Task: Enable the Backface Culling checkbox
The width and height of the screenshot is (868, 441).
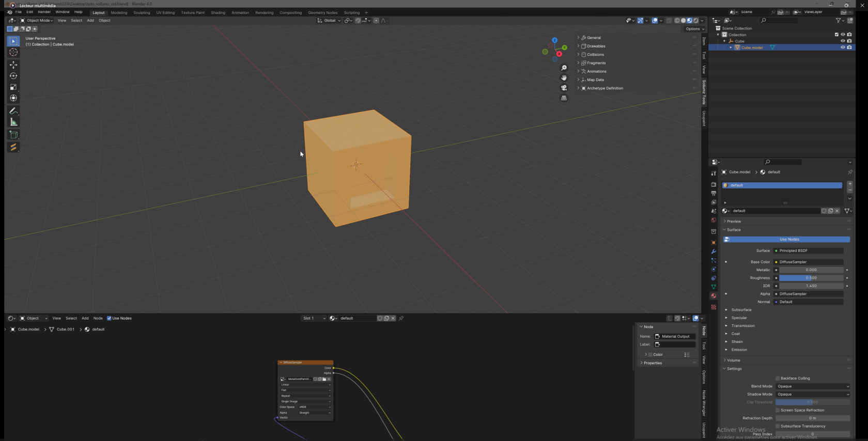Action: click(778, 379)
